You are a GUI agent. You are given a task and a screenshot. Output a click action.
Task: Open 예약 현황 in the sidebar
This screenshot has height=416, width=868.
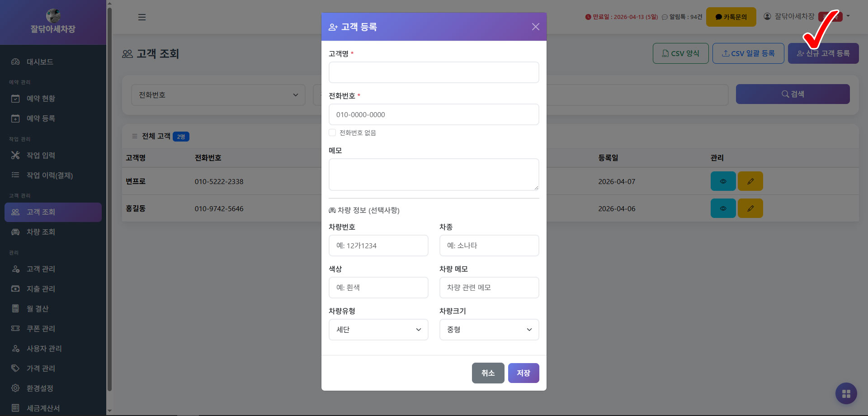click(x=41, y=99)
